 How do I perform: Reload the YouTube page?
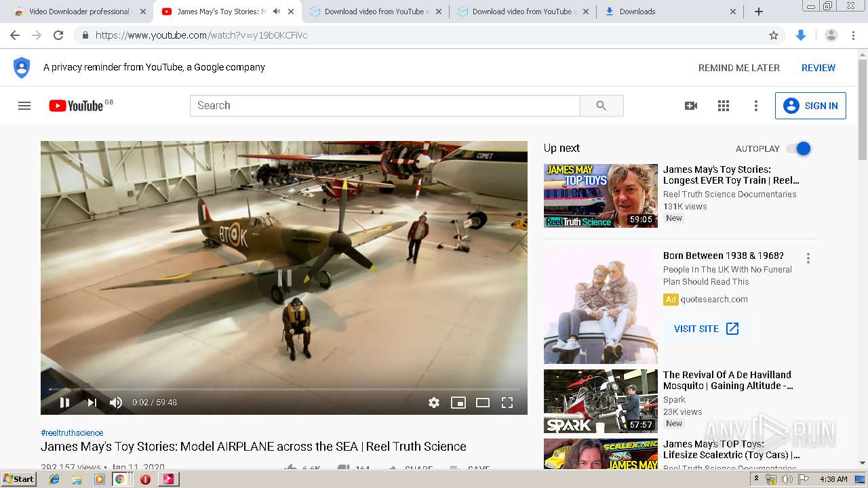[58, 35]
